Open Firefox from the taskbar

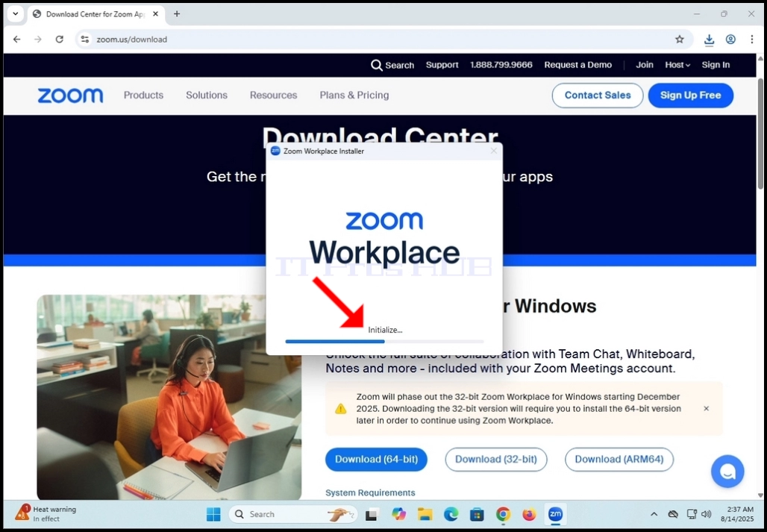[529, 514]
